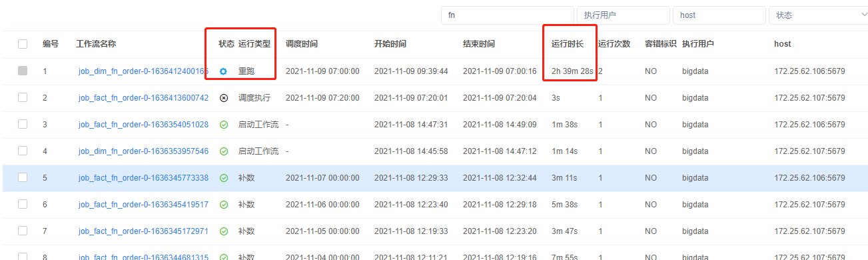Click the 容错标识 column header

661,44
